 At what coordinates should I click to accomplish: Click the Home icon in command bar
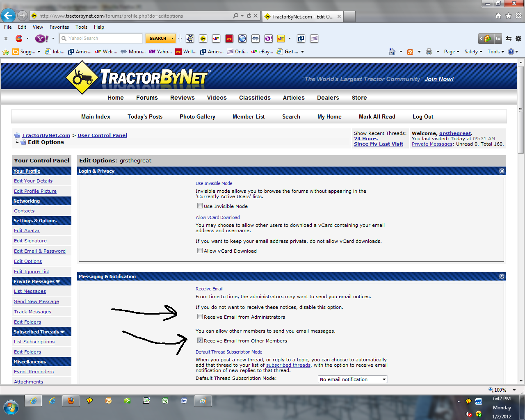point(392,52)
